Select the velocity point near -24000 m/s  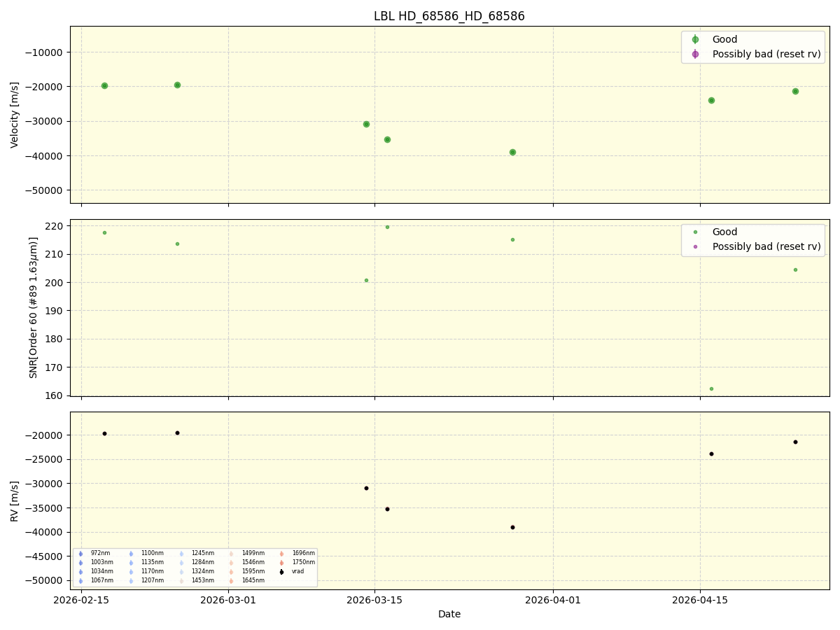tap(711, 100)
